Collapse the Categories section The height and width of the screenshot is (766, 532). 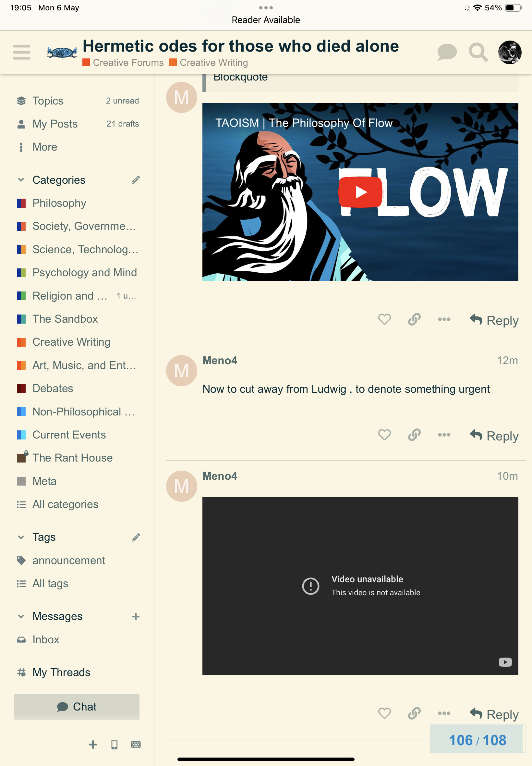(21, 180)
